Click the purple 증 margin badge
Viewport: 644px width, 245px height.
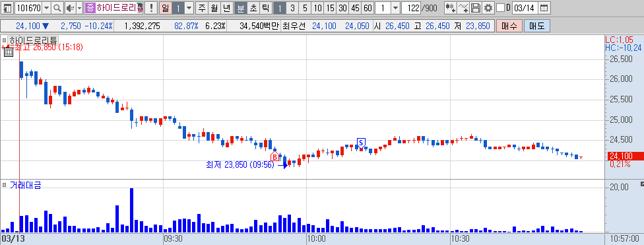point(90,8)
